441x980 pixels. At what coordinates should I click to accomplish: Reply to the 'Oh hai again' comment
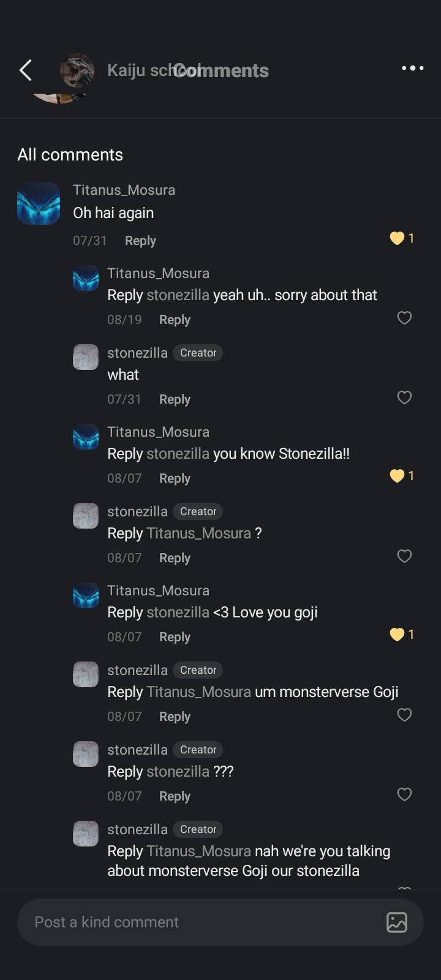[x=140, y=241]
